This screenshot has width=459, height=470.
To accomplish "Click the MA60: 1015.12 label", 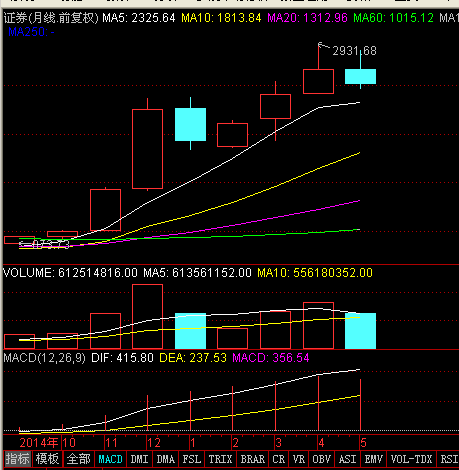I will [393, 18].
